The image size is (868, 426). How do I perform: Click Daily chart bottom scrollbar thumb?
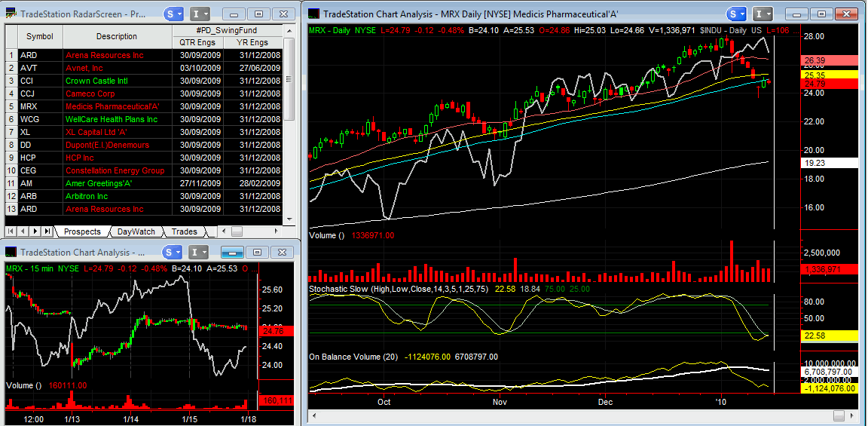click(x=839, y=415)
